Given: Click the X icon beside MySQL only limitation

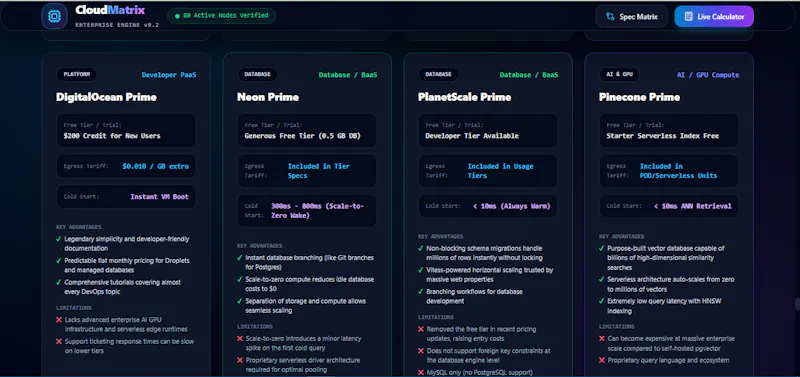Looking at the screenshot, I should tap(421, 372).
